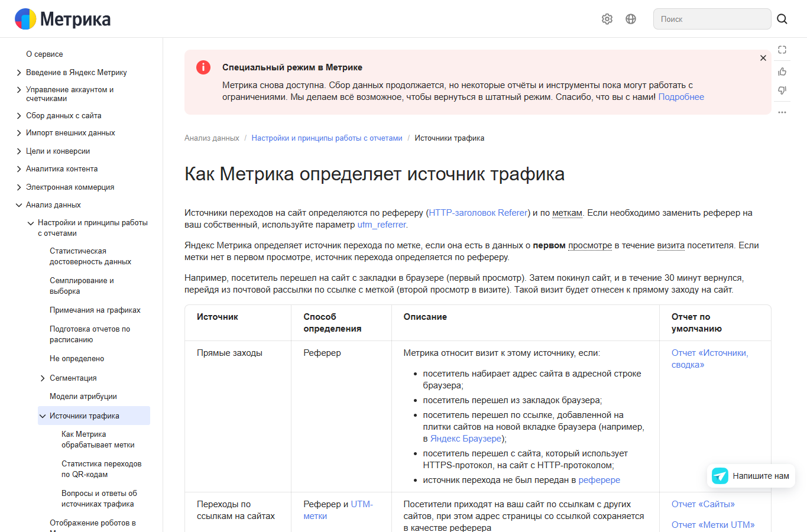The width and height of the screenshot is (807, 532).
Task: Open the utm_referrer link
Action: [x=381, y=225]
